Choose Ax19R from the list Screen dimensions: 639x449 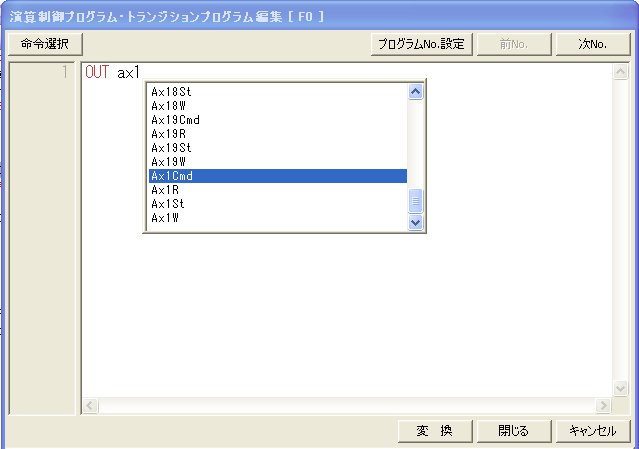click(277, 134)
